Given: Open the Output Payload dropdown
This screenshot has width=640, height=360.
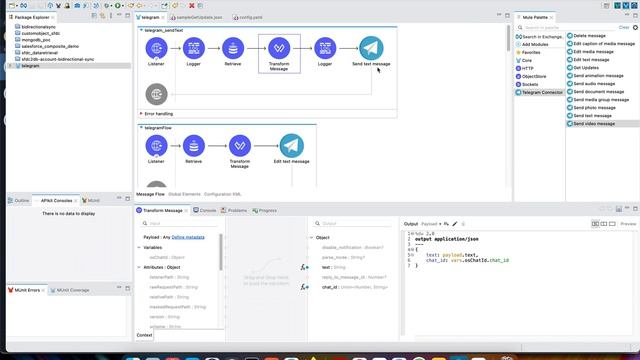Looking at the screenshot, I should [431, 224].
